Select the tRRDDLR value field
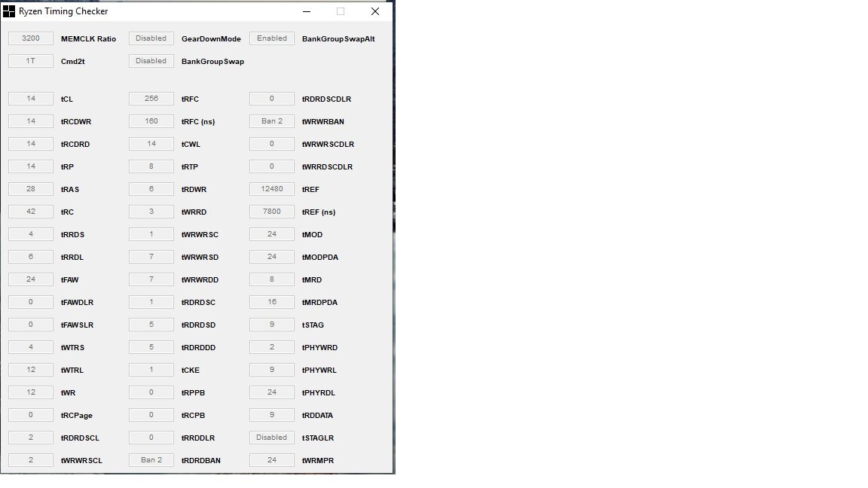 tap(151, 438)
